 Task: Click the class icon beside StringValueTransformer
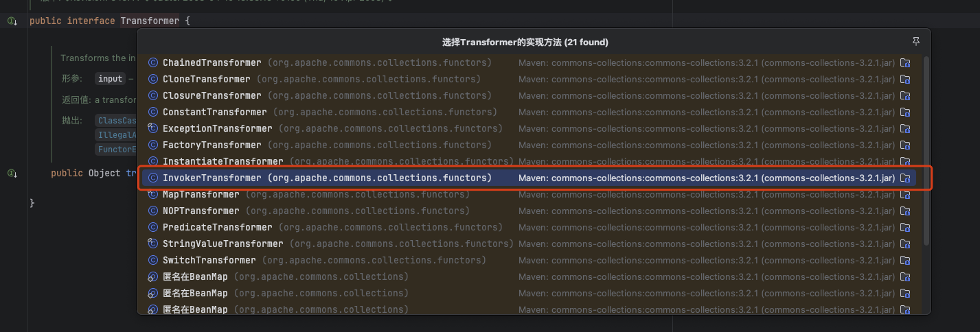click(x=153, y=244)
